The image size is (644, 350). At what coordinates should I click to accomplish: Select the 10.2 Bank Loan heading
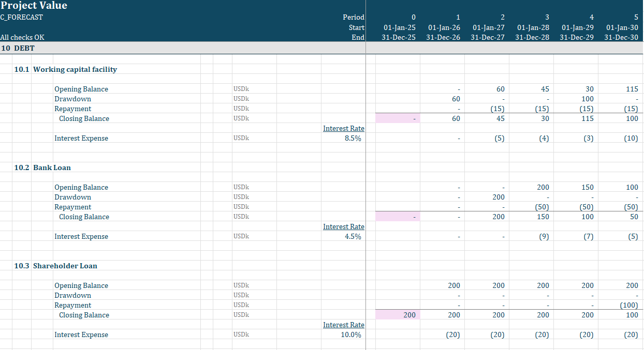(52, 168)
